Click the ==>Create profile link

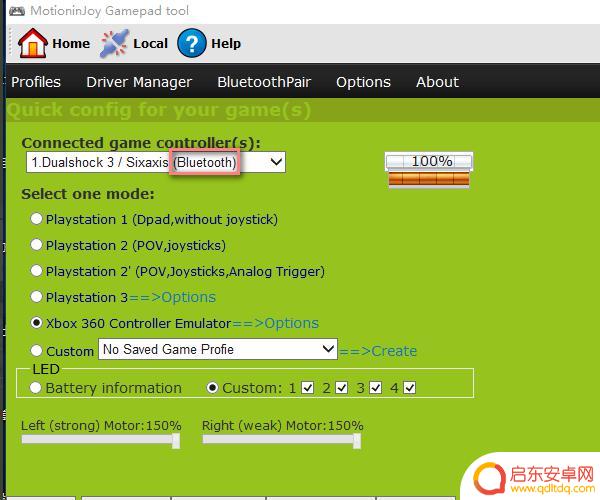tap(378, 351)
